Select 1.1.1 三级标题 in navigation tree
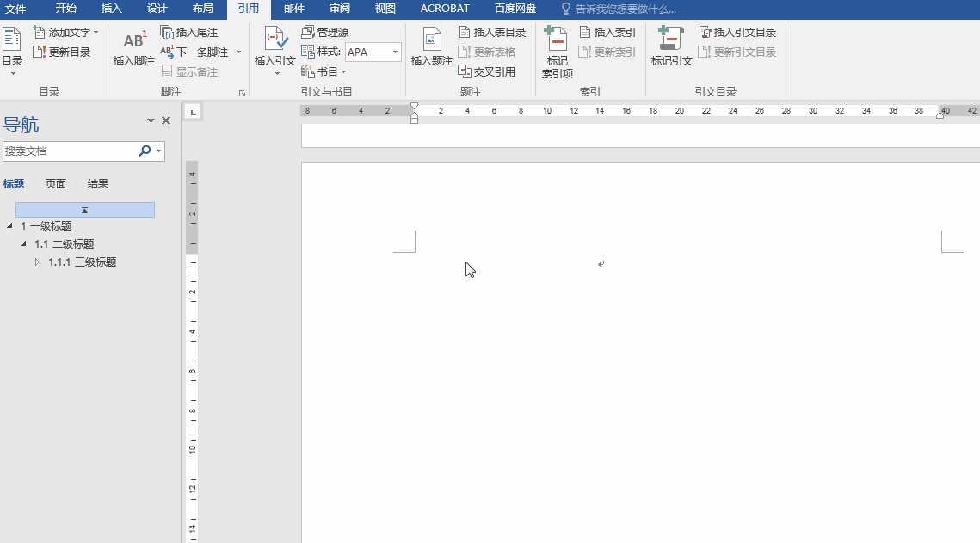980x543 pixels. 82,262
